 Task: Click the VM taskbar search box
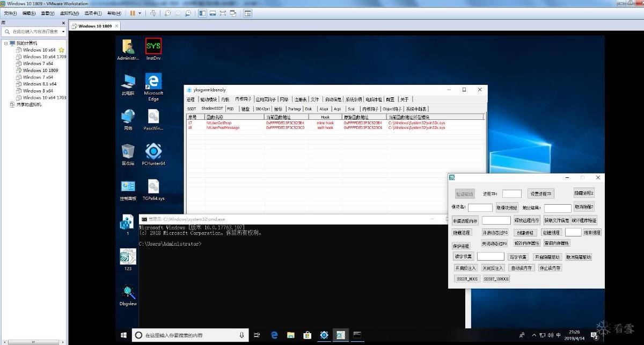190,335
